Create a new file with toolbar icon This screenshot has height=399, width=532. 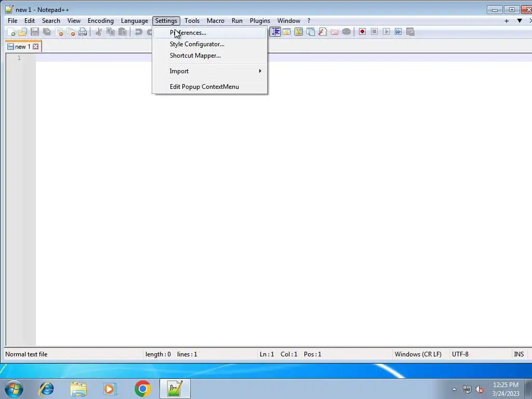(x=11, y=32)
